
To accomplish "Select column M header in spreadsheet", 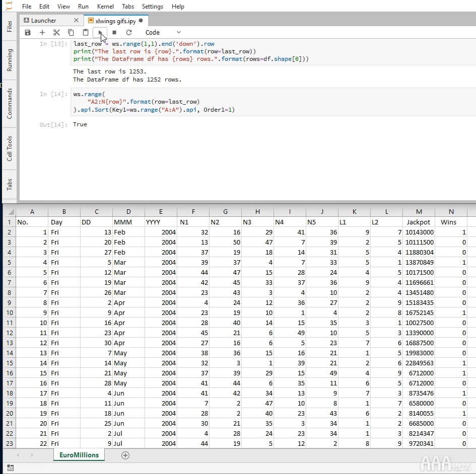I will [x=419, y=212].
